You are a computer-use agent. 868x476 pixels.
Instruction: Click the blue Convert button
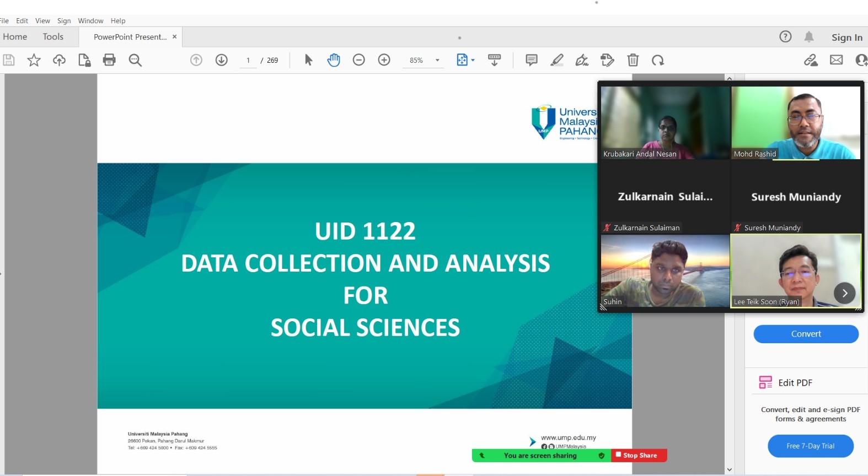806,334
